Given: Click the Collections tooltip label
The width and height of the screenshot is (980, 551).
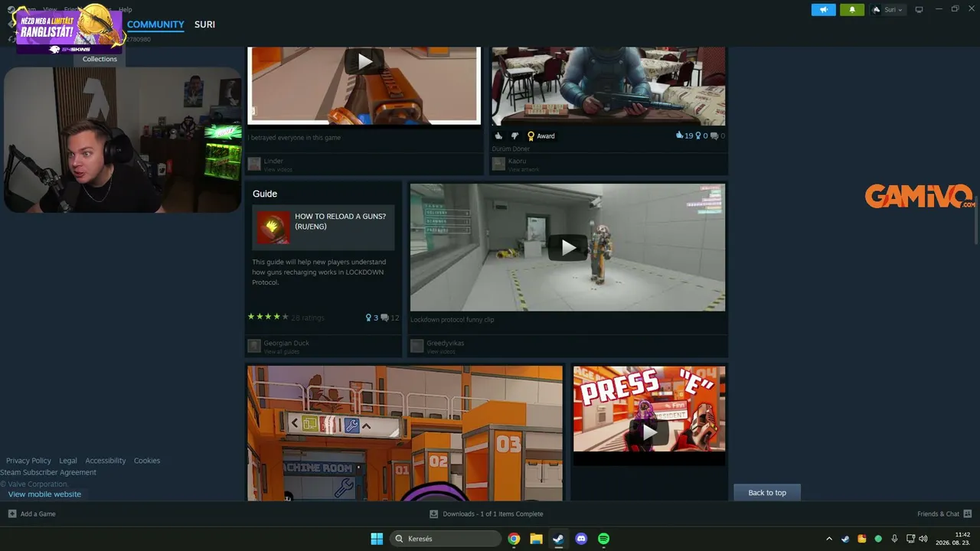Looking at the screenshot, I should coord(100,59).
